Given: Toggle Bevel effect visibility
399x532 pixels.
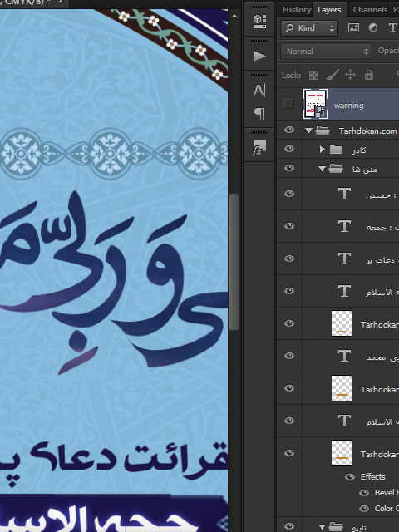Looking at the screenshot, I should 364,493.
